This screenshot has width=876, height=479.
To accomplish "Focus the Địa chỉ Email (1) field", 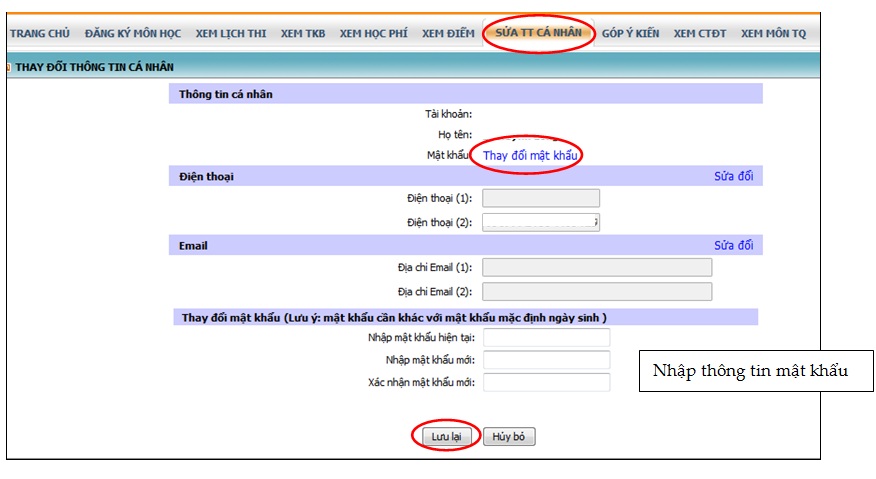I will click(597, 267).
